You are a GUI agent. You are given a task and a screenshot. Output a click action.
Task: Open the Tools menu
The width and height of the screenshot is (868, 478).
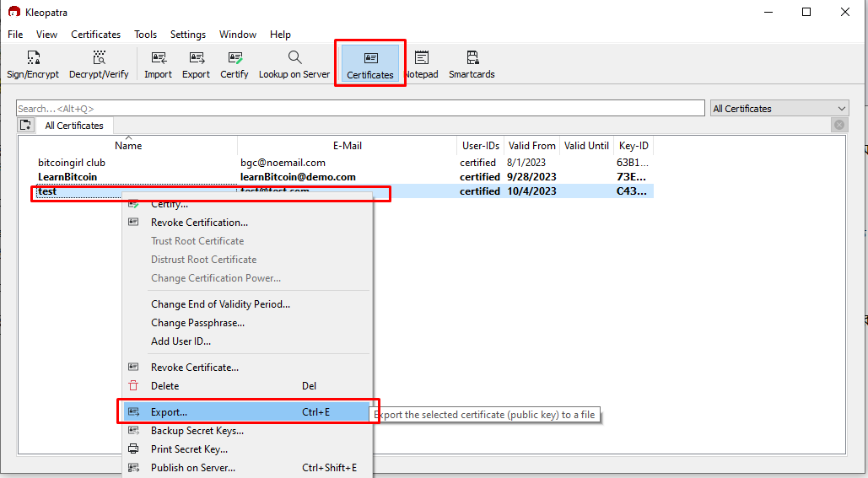click(x=146, y=35)
